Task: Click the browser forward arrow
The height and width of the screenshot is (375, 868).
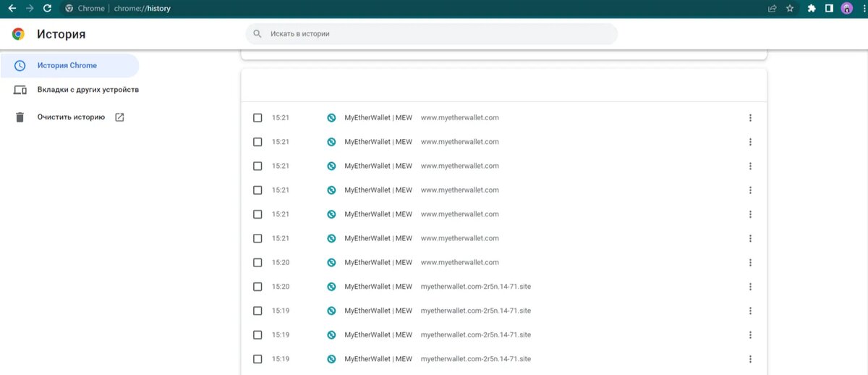Action: coord(30,9)
